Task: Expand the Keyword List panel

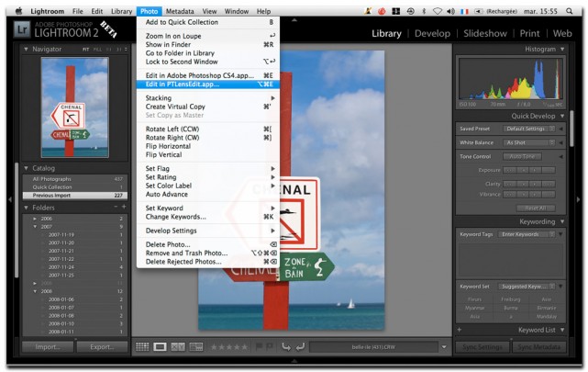Action: [562, 330]
